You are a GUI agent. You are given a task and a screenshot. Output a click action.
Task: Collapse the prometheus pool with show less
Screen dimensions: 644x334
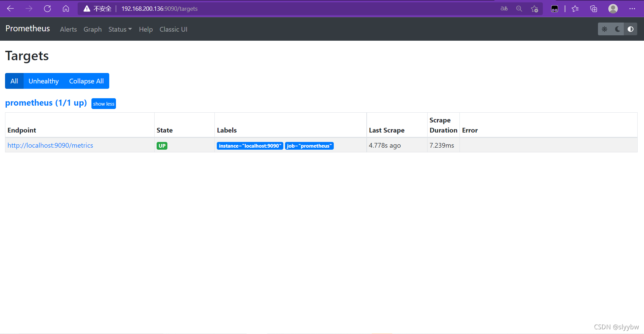104,104
